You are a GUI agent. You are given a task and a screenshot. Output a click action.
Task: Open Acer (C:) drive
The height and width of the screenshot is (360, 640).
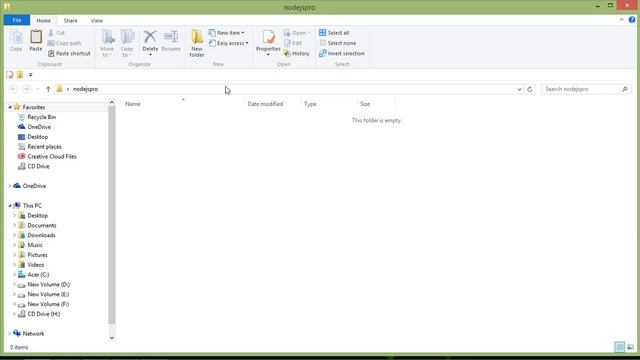tap(38, 275)
